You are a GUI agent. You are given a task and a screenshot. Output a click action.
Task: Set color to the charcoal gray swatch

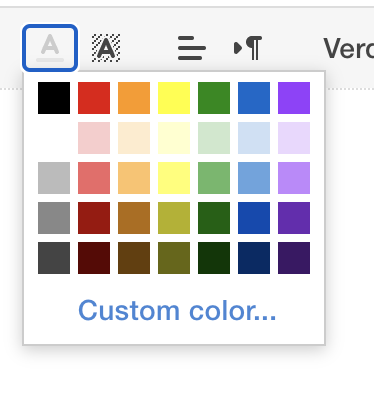54,258
